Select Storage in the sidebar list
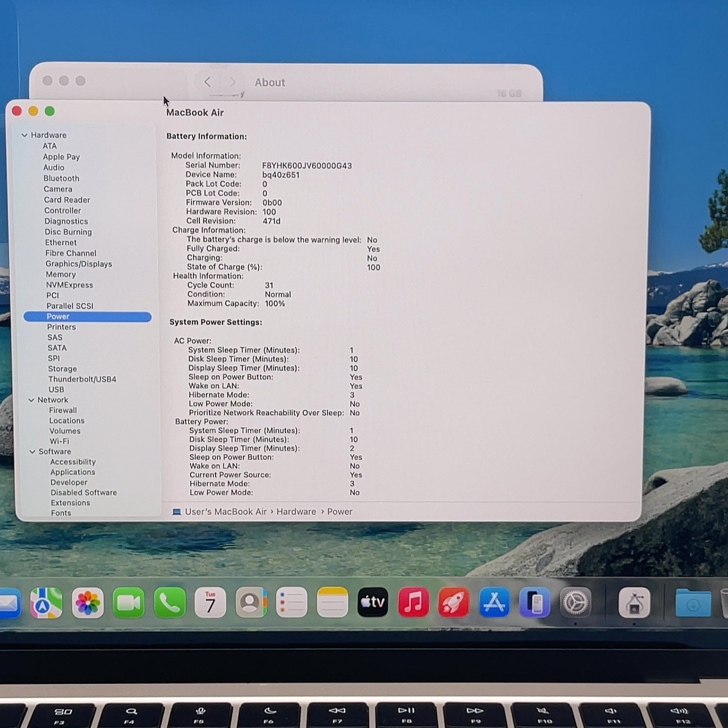The height and width of the screenshot is (728, 728). click(x=62, y=369)
